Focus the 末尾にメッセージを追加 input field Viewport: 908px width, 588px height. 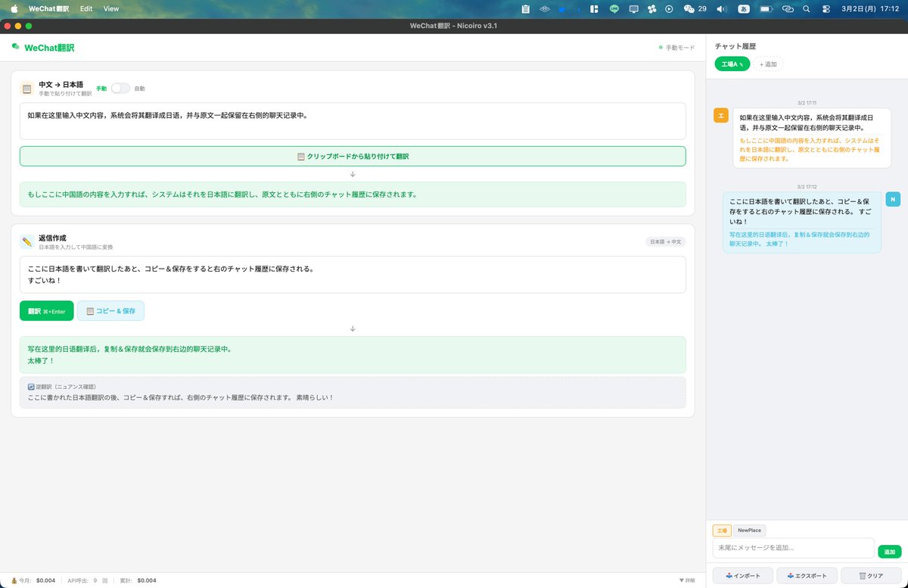click(794, 548)
